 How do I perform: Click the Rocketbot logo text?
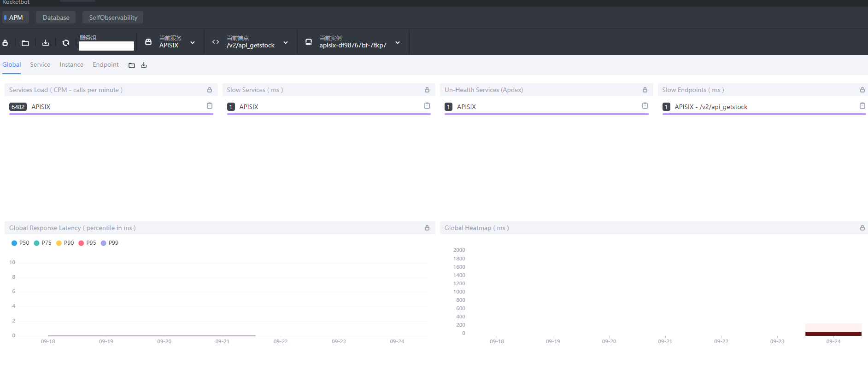(16, 2)
